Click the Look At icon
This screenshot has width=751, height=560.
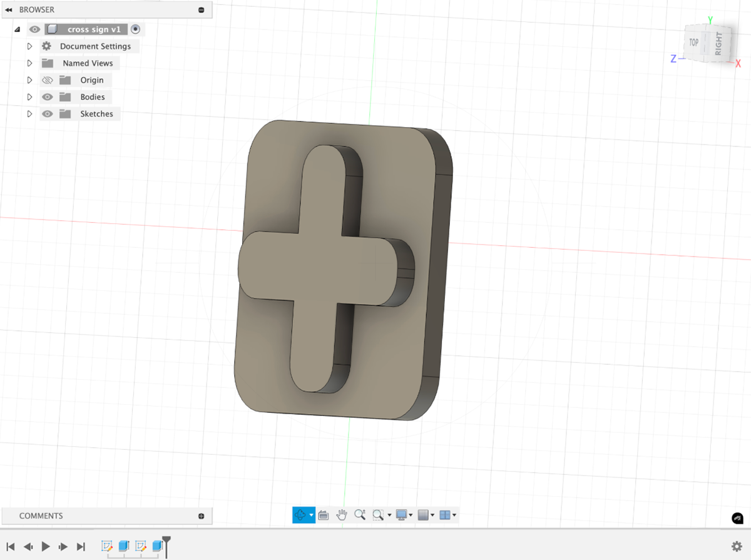324,515
